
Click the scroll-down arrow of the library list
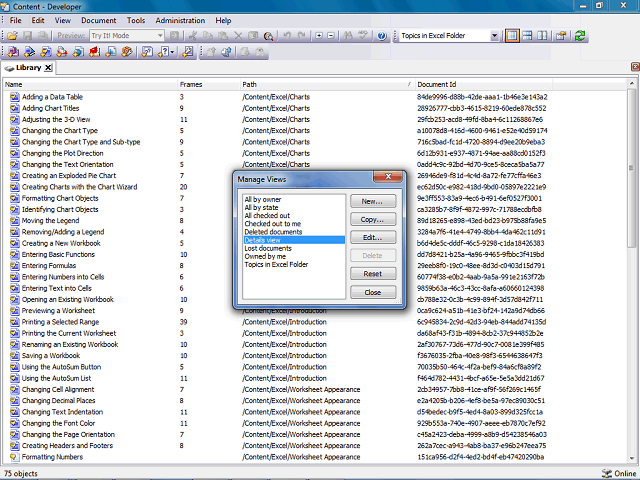tap(631, 458)
